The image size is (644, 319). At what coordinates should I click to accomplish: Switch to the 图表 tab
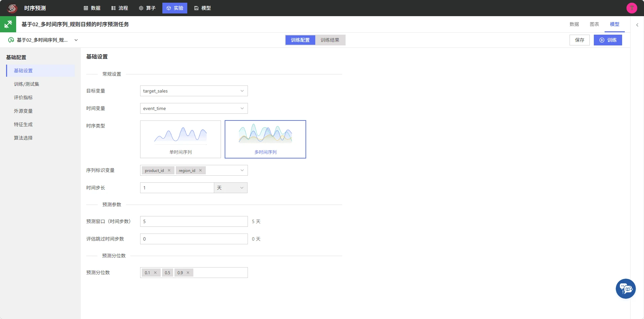point(594,24)
